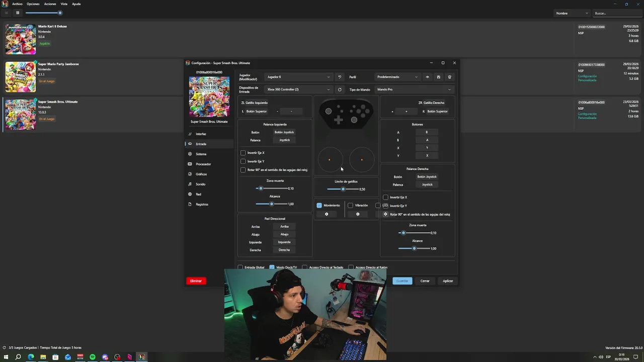644x362 pixels.
Task: Open the Vista menu
Action: 64,4
